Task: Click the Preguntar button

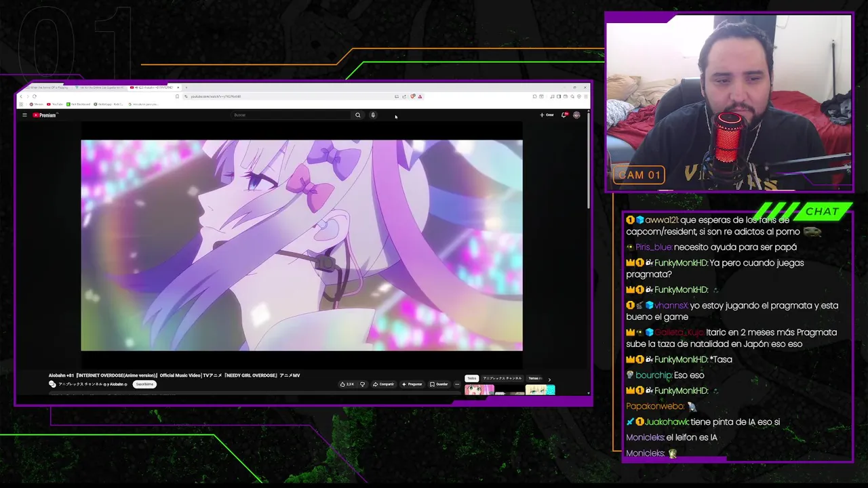Action: [412, 384]
